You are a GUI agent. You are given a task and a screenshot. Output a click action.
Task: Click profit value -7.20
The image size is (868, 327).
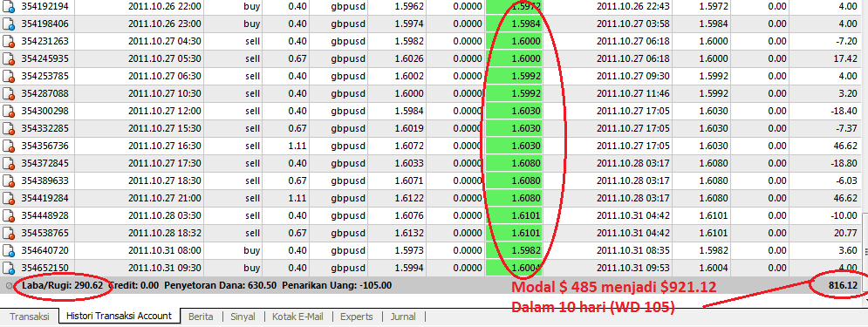846,42
